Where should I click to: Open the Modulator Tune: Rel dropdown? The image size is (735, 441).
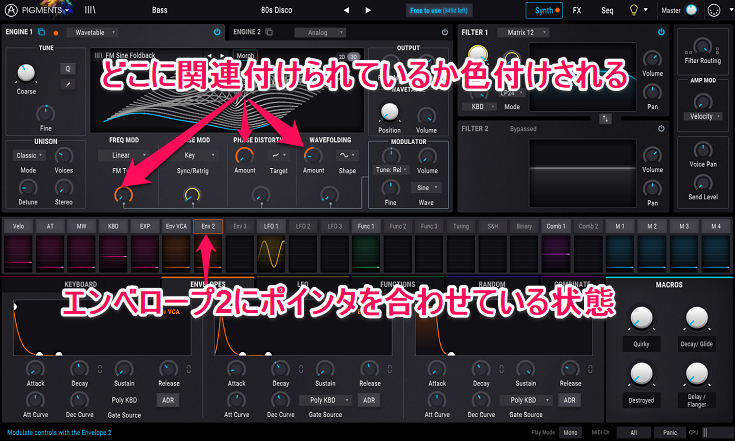point(391,170)
